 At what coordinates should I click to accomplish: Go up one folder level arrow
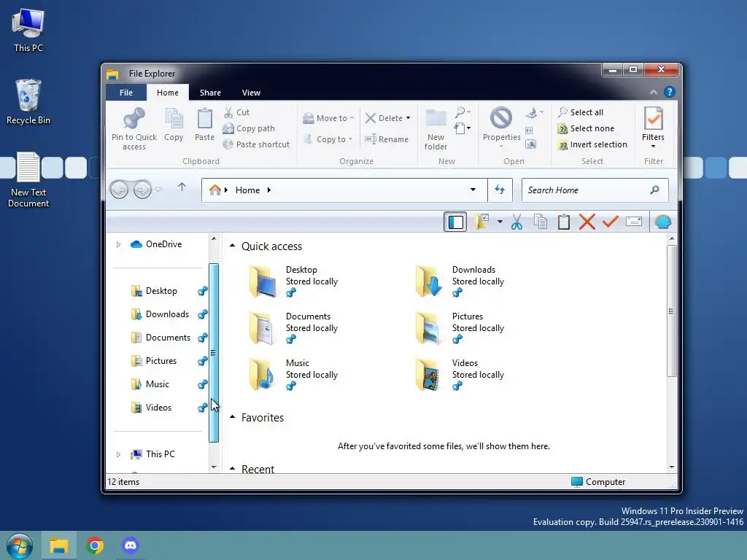click(182, 187)
